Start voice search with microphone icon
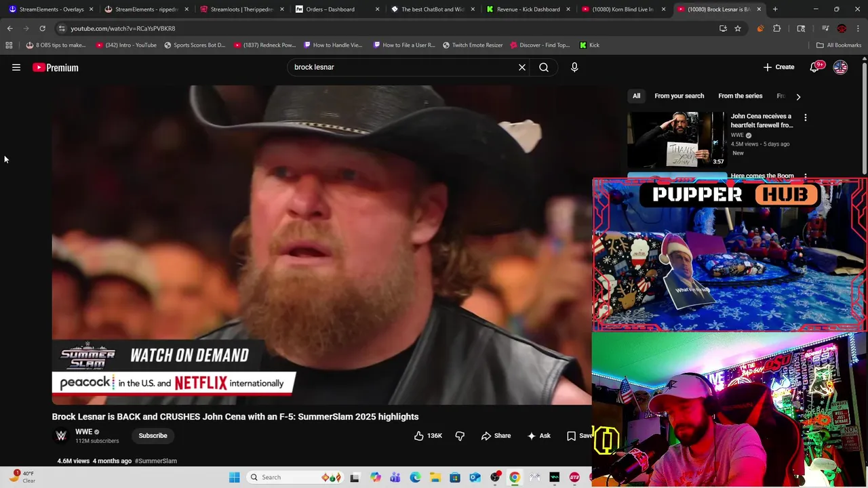This screenshot has height=488, width=868. (574, 67)
